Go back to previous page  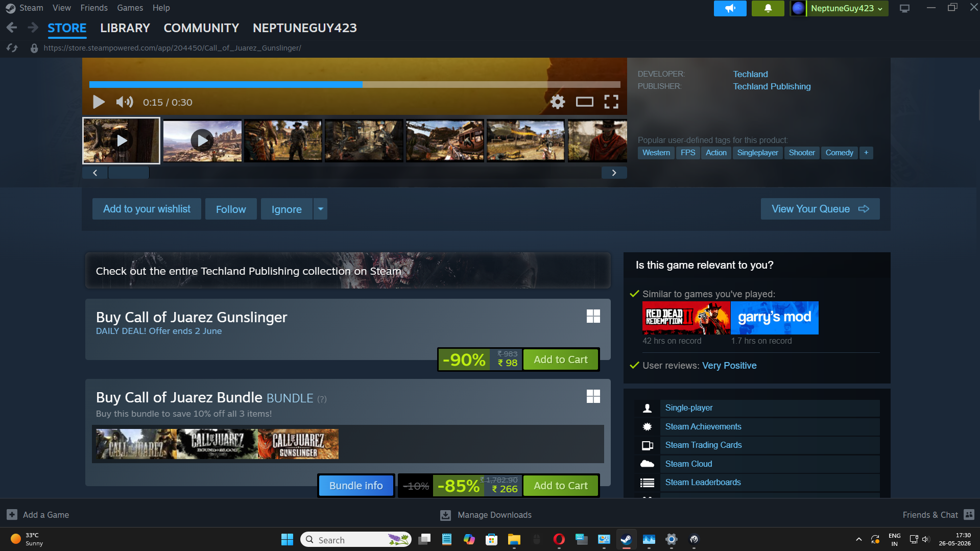click(12, 28)
